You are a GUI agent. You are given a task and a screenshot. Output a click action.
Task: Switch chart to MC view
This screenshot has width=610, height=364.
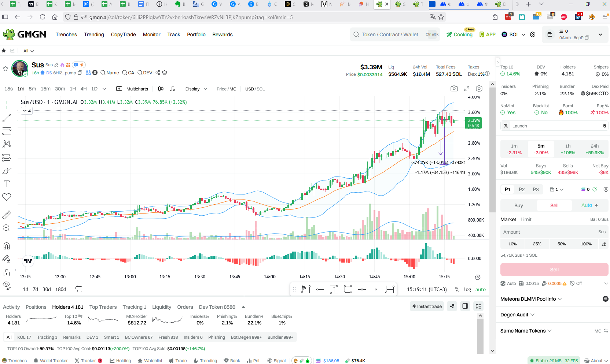[233, 89]
